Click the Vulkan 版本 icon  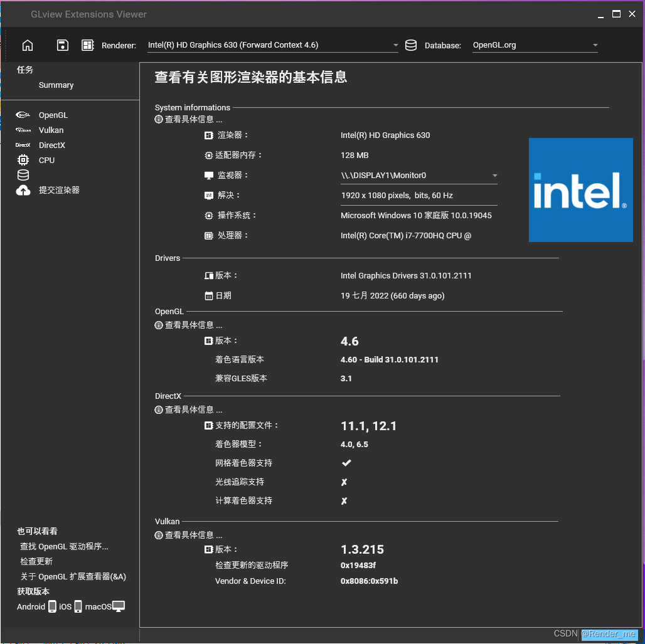209,549
